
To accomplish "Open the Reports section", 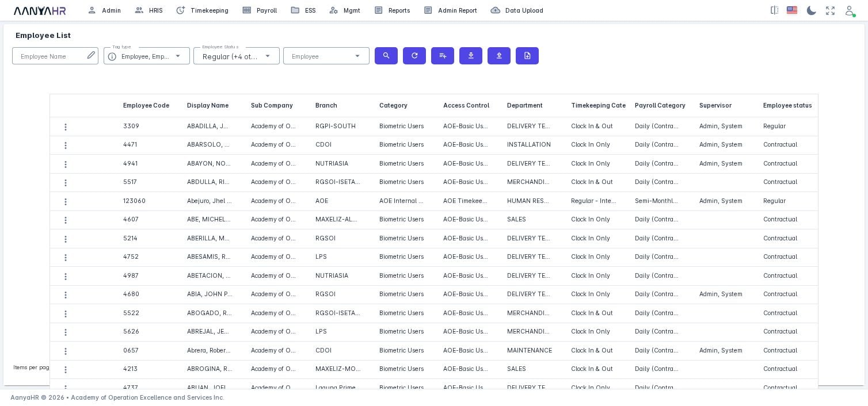I will [x=399, y=10].
